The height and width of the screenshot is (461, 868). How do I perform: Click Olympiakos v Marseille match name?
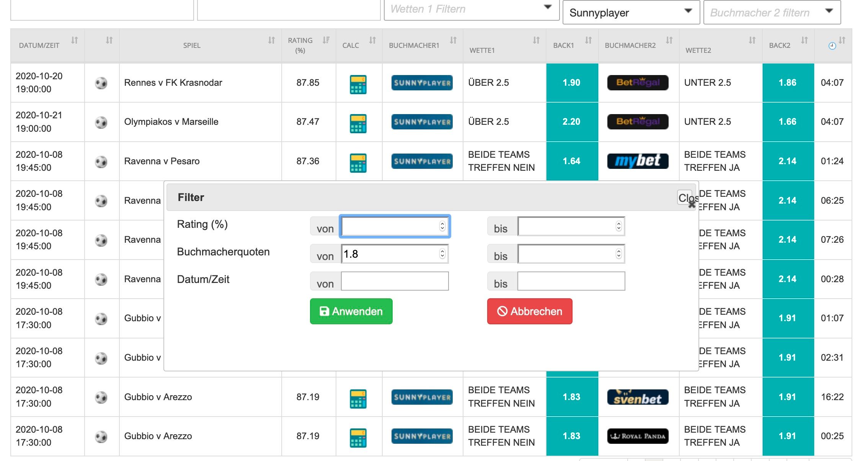tap(171, 122)
